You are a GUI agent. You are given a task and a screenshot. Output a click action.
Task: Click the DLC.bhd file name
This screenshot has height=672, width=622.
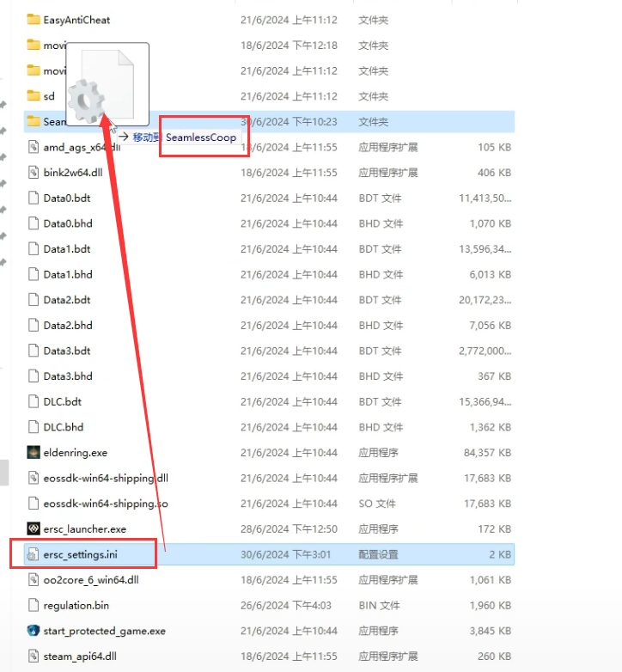(62, 427)
